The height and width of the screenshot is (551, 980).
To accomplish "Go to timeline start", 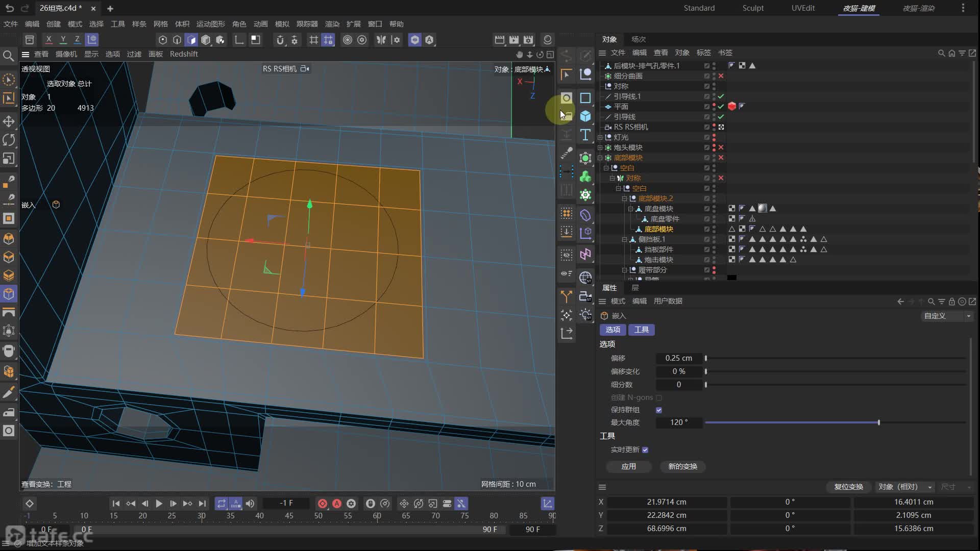I will click(x=116, y=504).
